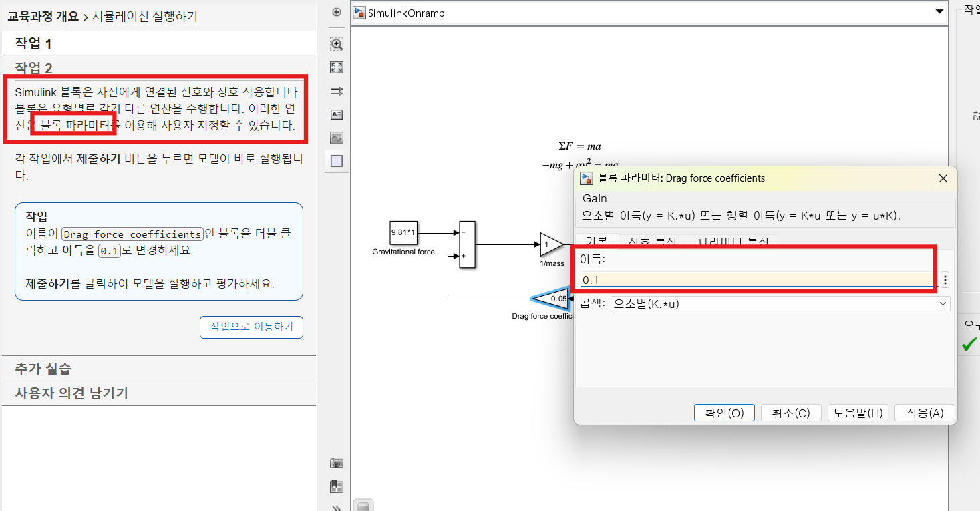
Task: Switch to the 신호 특성 tab
Action: click(x=653, y=241)
